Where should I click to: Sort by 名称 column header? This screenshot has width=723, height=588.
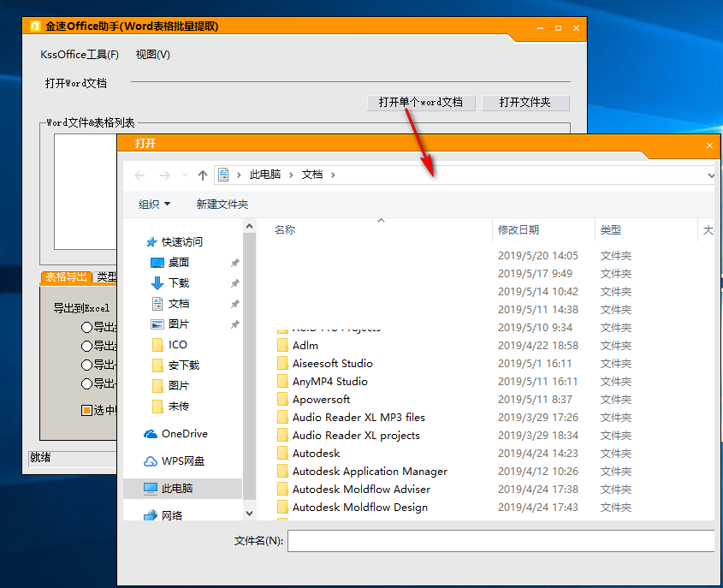coord(285,229)
